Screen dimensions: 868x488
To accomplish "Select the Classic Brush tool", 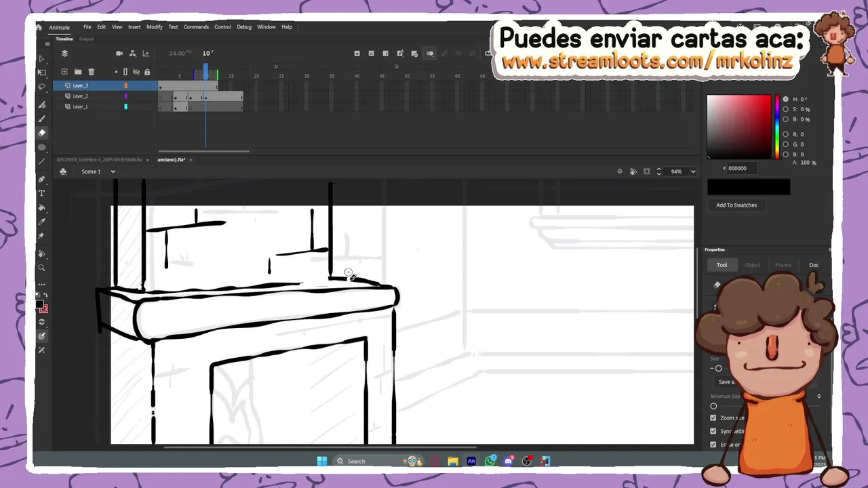I will (x=41, y=119).
